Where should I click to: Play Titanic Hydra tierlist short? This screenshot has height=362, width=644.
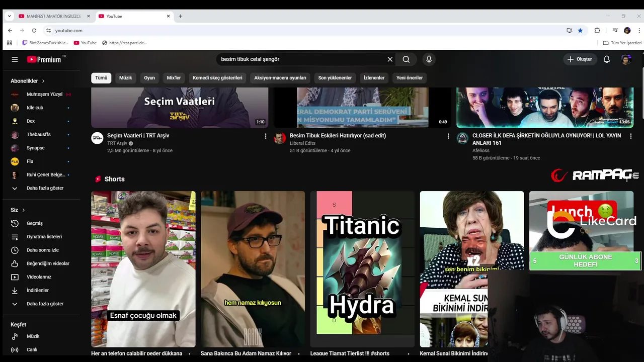(362, 269)
